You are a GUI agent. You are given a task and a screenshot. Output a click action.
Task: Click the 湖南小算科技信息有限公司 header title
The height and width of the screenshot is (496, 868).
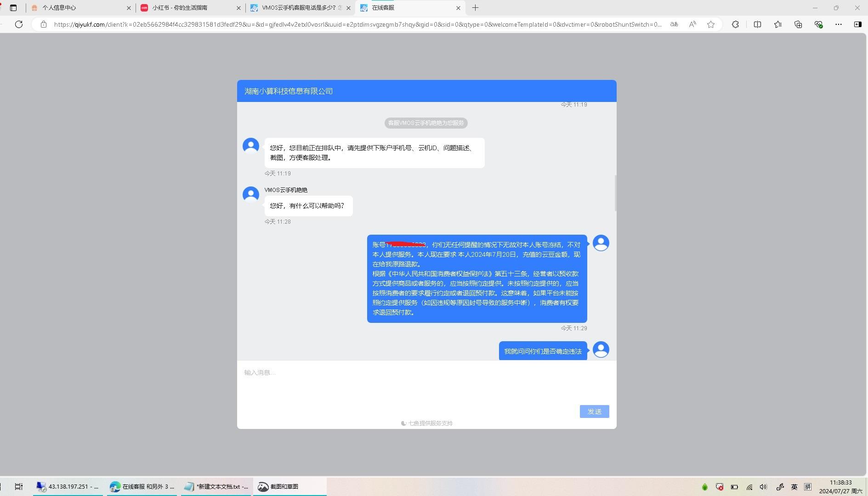(289, 91)
